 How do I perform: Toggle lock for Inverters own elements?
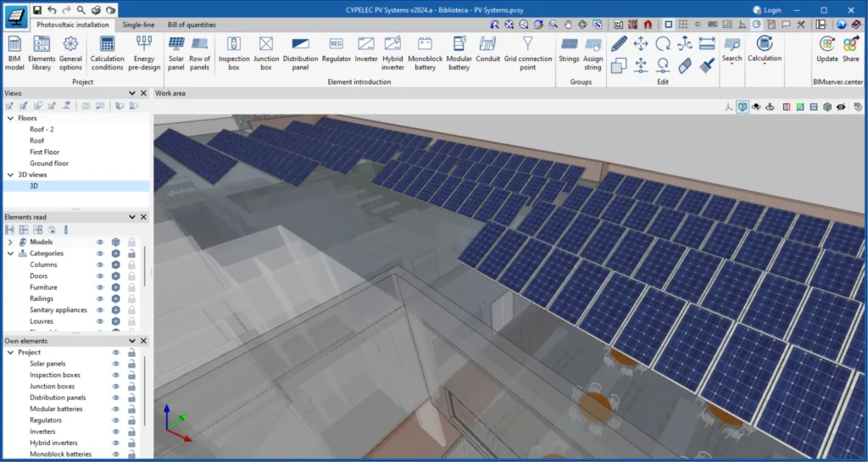[131, 431]
